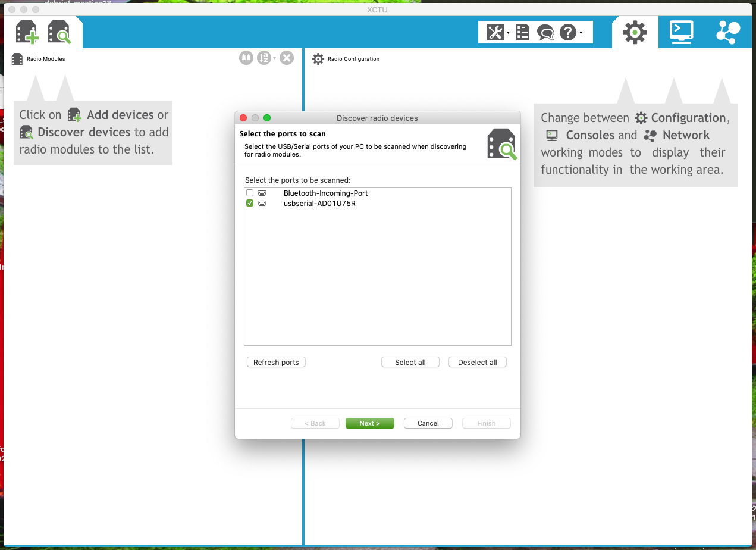Click the Radio Configuration gear icon
The image size is (756, 550).
[318, 59]
